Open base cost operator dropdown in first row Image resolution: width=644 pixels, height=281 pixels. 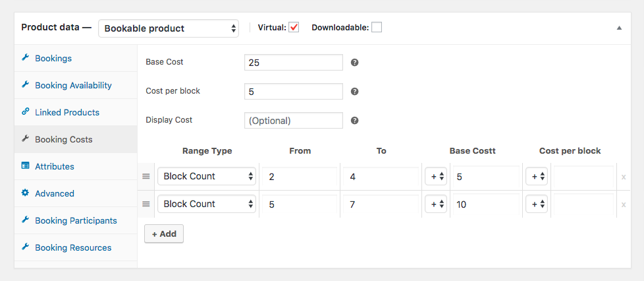click(436, 176)
